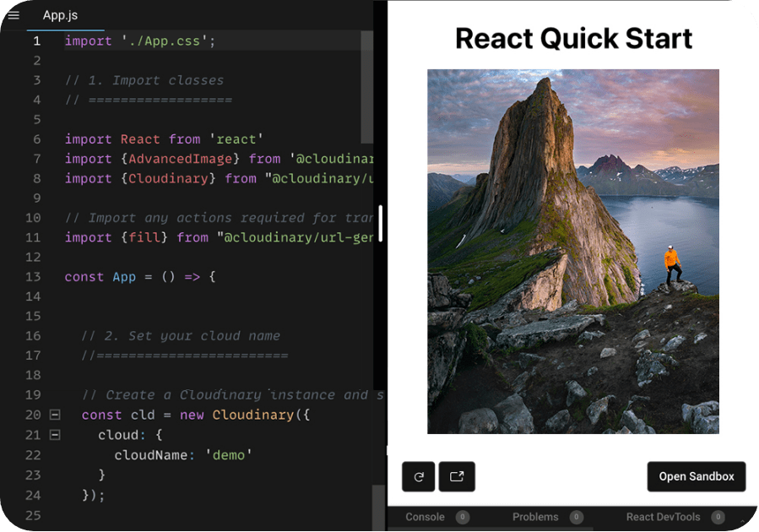Click the React Quick Start heading
759x532 pixels.
pyautogui.click(x=573, y=38)
